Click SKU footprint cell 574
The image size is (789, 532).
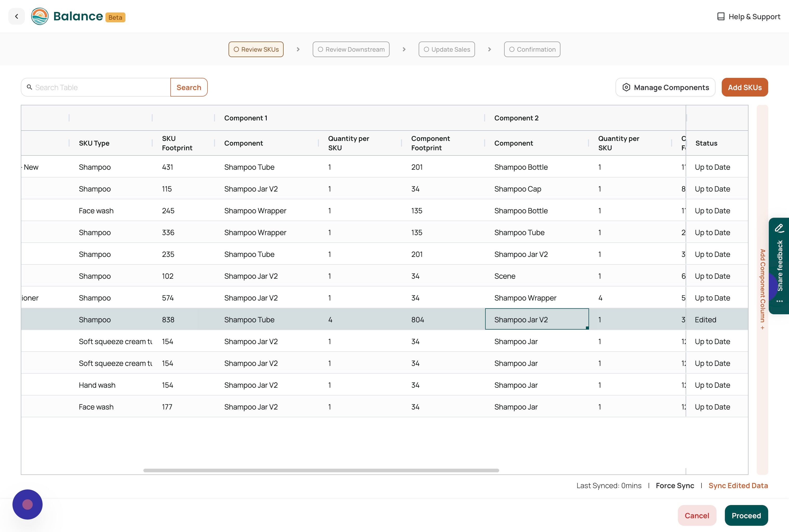(168, 298)
